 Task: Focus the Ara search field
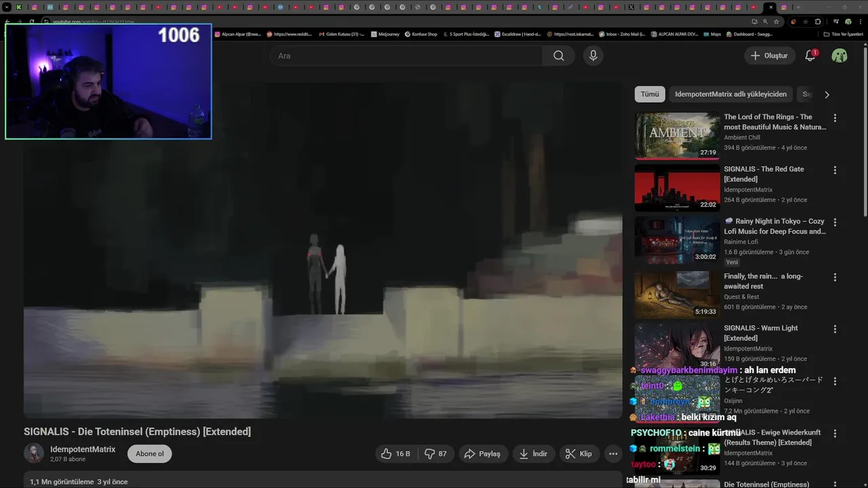[x=406, y=56]
